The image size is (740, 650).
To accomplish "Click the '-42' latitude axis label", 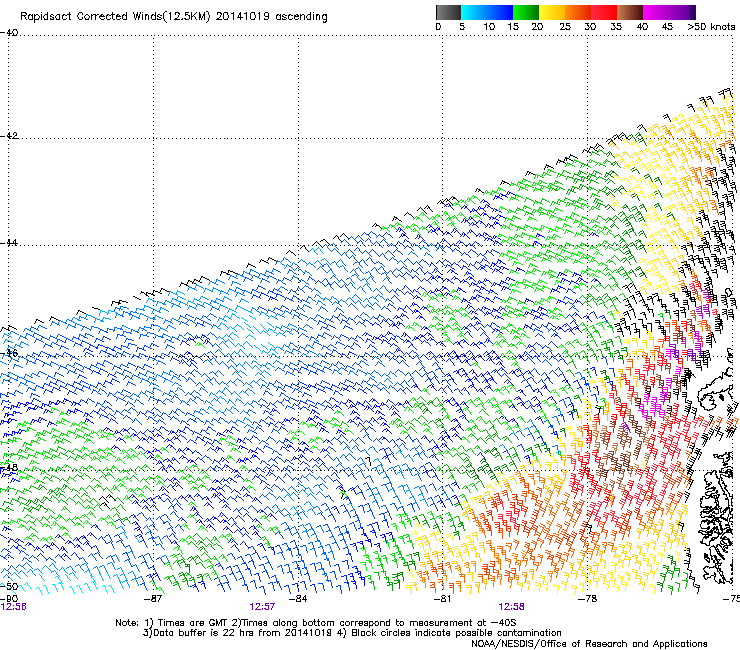I will [9, 136].
